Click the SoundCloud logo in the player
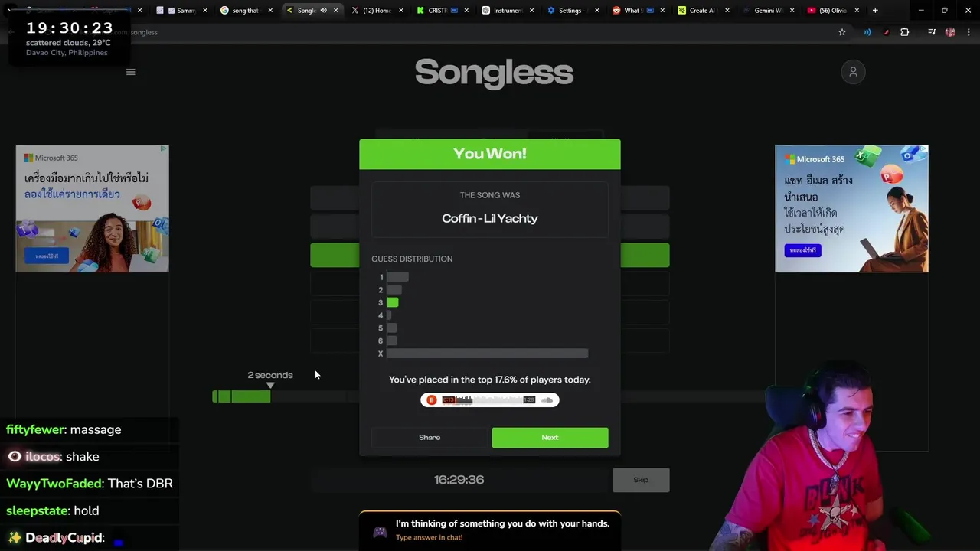Image resolution: width=980 pixels, height=551 pixels. click(x=547, y=399)
